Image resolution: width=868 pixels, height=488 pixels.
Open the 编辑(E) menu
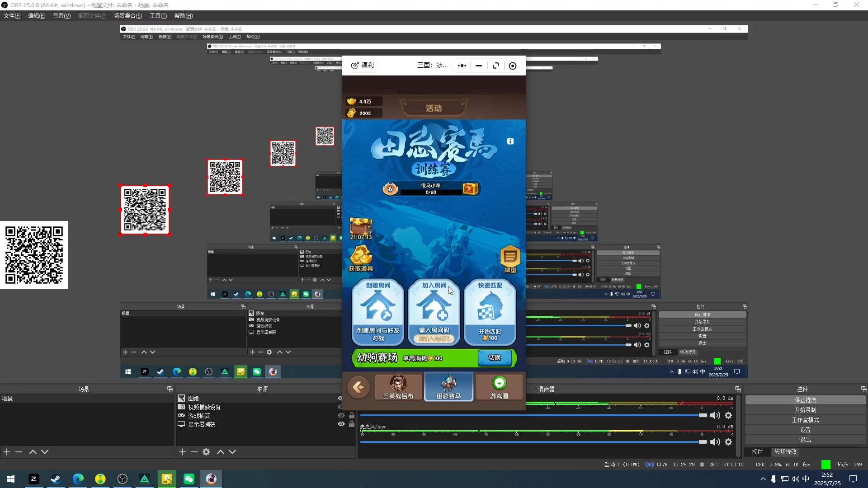click(x=37, y=16)
